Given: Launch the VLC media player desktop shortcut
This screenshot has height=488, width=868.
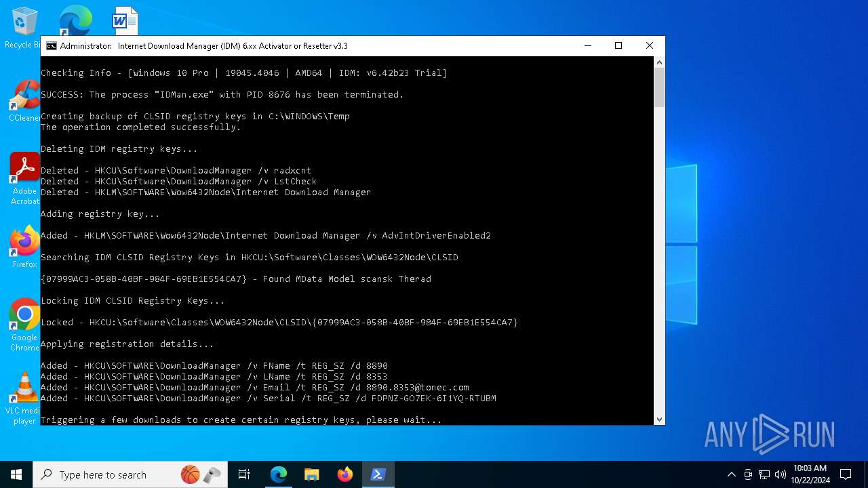Looking at the screenshot, I should point(24,399).
